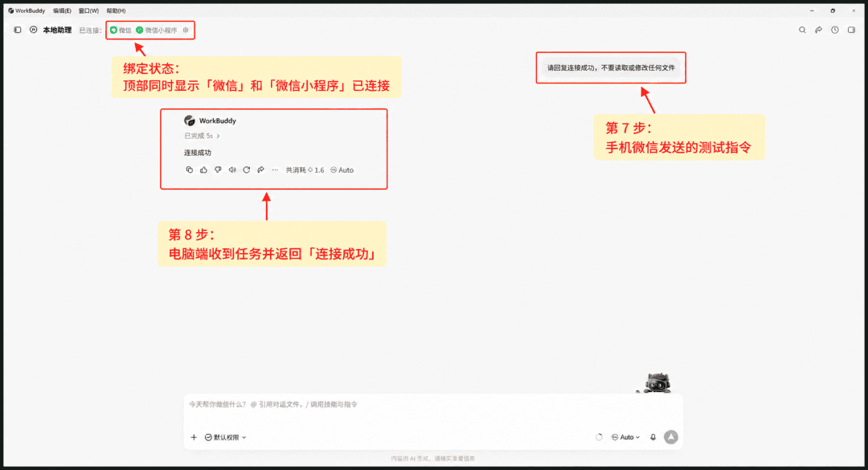Click the Auto label under the reply
The width and height of the screenshot is (868, 470).
pos(342,170)
